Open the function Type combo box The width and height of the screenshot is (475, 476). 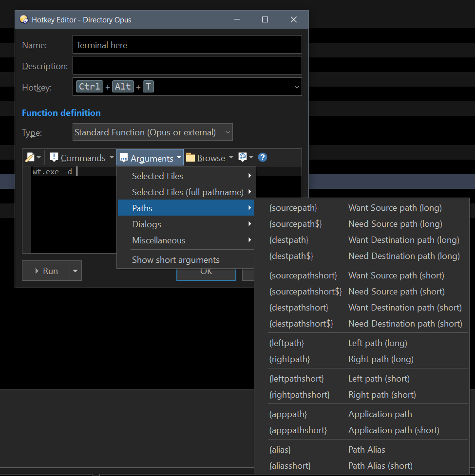152,132
